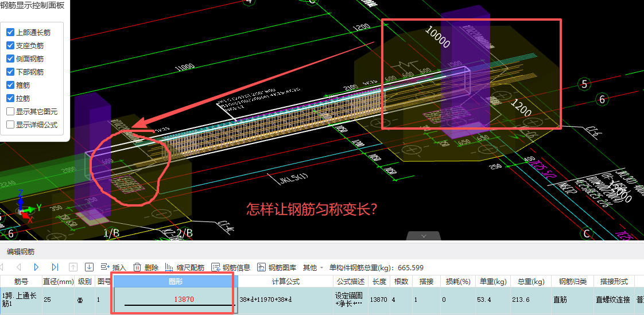Move rebar row down arrow
Image resolution: width=644 pixels, height=315 pixels.
click(x=89, y=267)
